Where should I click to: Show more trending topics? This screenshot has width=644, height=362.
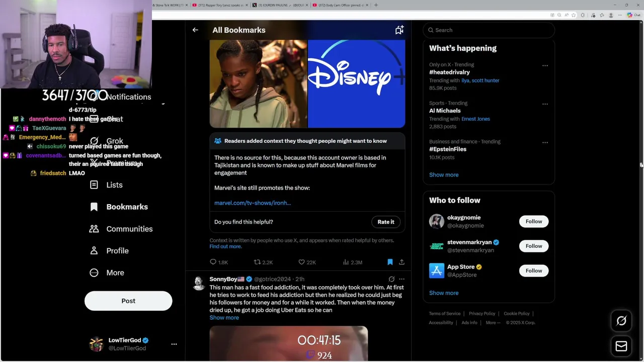coord(444,175)
